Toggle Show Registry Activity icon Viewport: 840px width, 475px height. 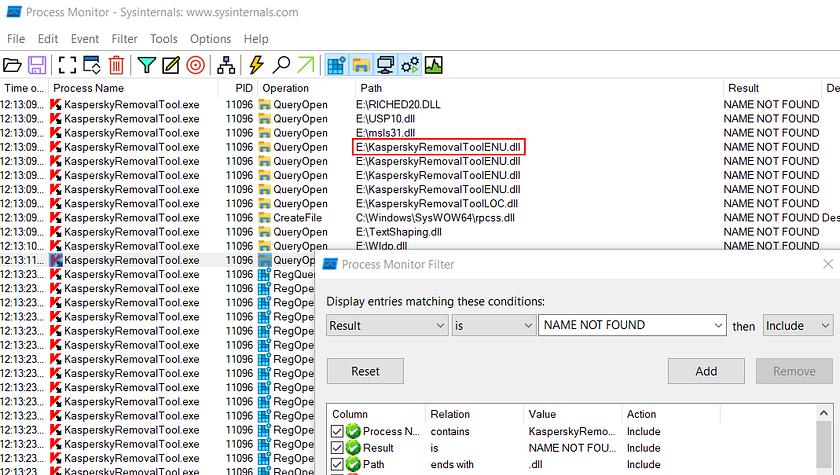336,65
